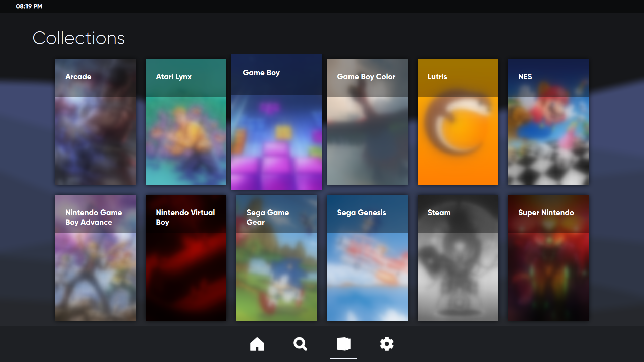Open the Sega Game Gear collection
The height and width of the screenshot is (362, 644).
[x=277, y=258]
